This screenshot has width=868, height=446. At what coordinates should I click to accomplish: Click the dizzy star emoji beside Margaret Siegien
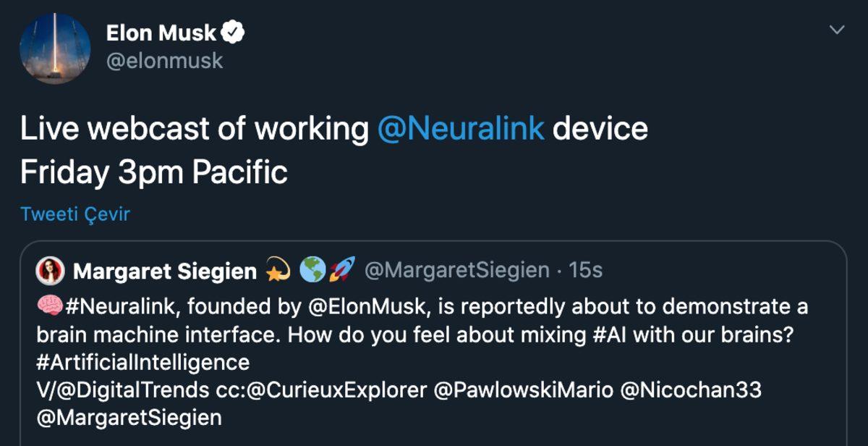pyautogui.click(x=278, y=271)
